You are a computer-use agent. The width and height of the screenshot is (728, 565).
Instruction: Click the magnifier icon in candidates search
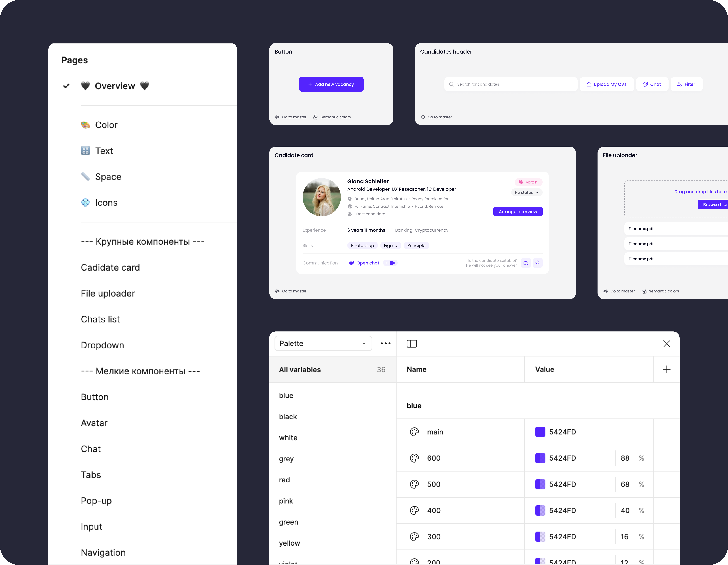click(451, 84)
